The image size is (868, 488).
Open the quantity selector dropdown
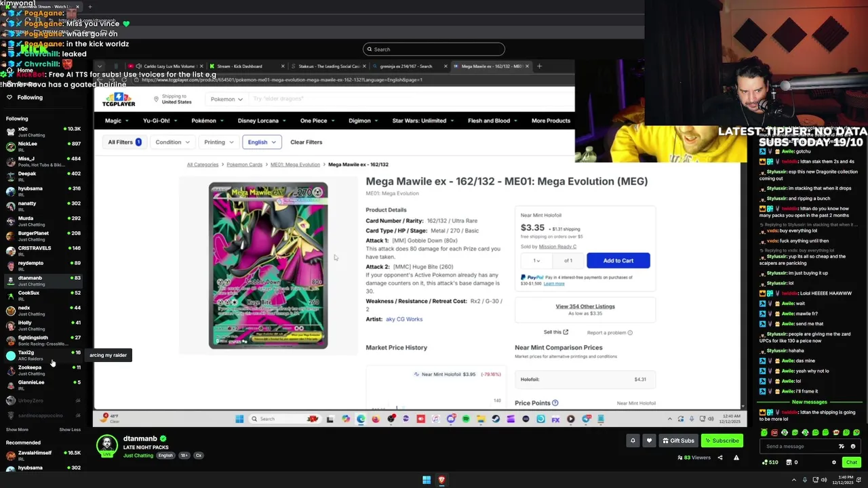(x=536, y=260)
